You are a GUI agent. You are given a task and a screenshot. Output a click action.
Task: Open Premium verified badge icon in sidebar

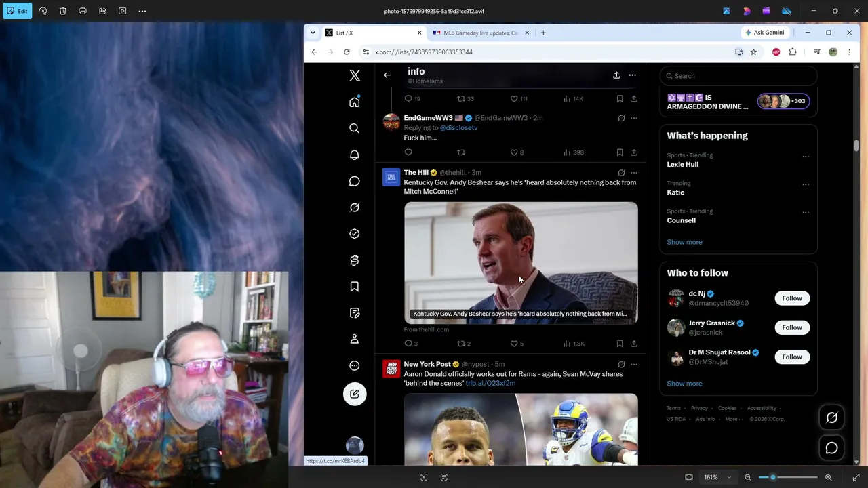(354, 234)
